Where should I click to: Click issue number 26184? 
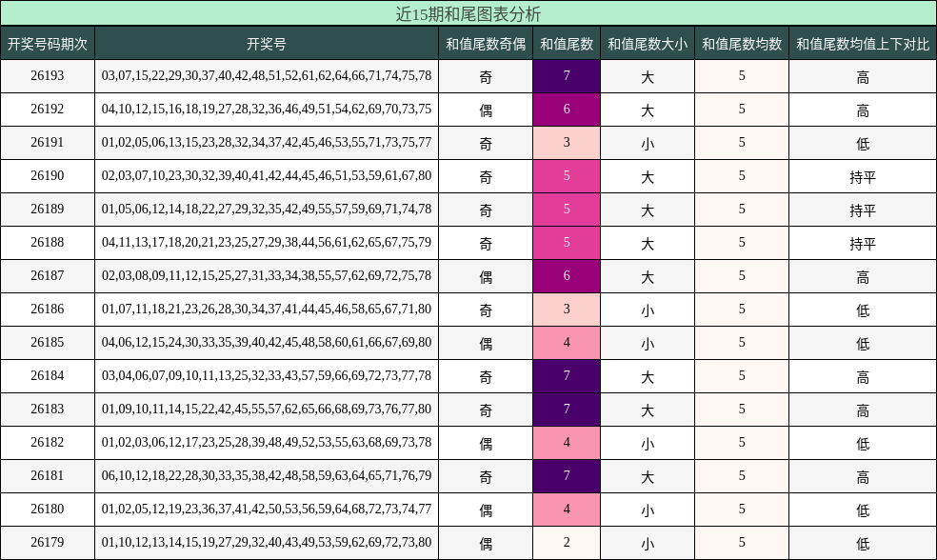click(48, 376)
